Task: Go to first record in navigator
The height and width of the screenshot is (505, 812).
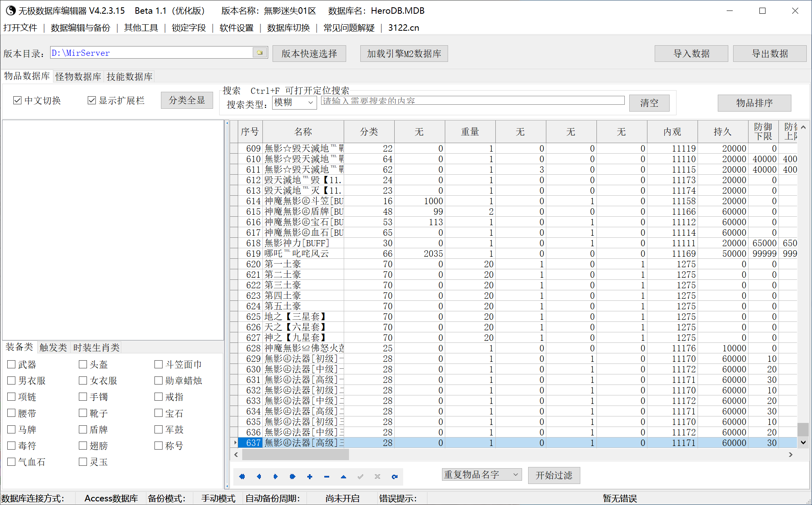Action: pos(242,477)
